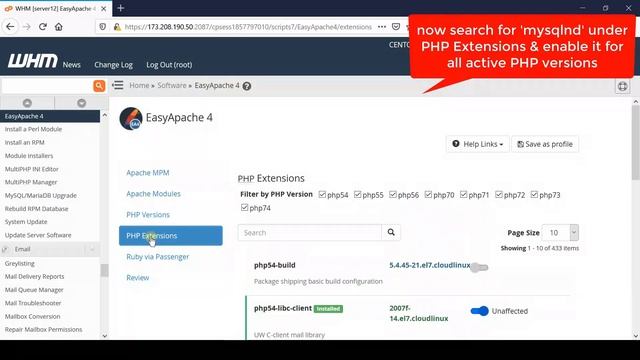640x360 pixels.
Task: Uncheck the php70 version filter
Action: (x=428, y=194)
